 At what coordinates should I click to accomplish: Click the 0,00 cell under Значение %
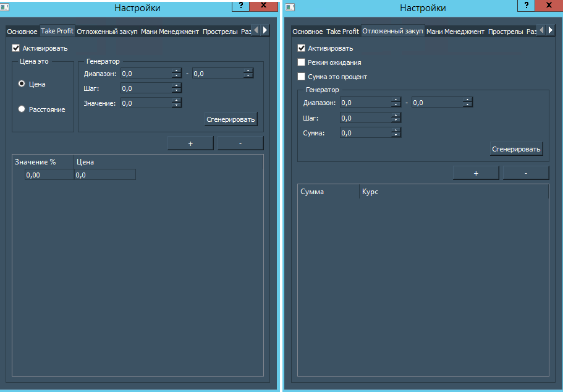(x=49, y=175)
